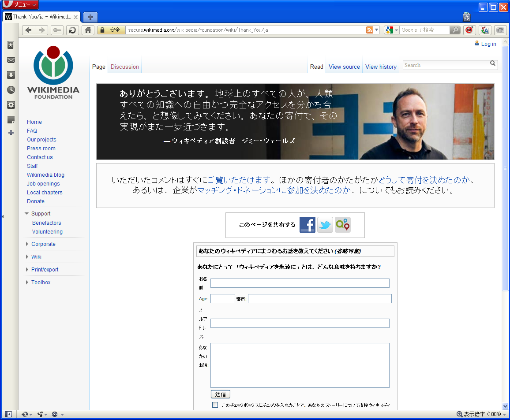510x420 pixels.
Task: Open History panel clock icon
Action: 11,90
